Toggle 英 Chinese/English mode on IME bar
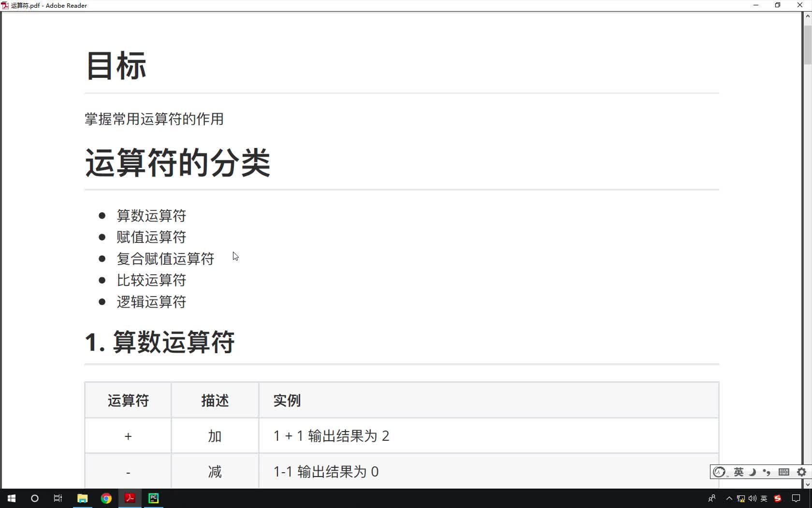The width and height of the screenshot is (812, 508). click(739, 472)
